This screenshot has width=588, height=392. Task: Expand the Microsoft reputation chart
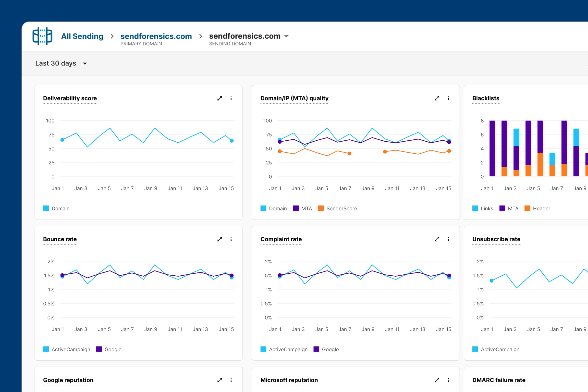pos(437,380)
